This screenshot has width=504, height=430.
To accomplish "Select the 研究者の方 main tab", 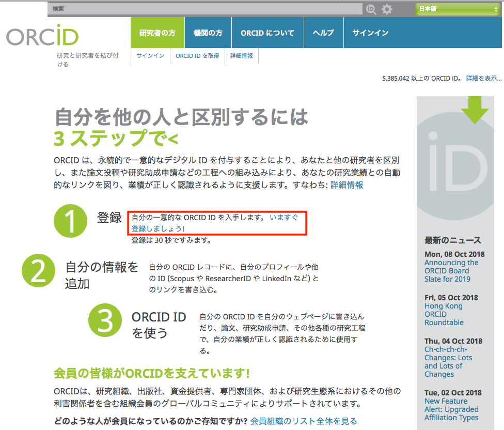I will (x=157, y=33).
